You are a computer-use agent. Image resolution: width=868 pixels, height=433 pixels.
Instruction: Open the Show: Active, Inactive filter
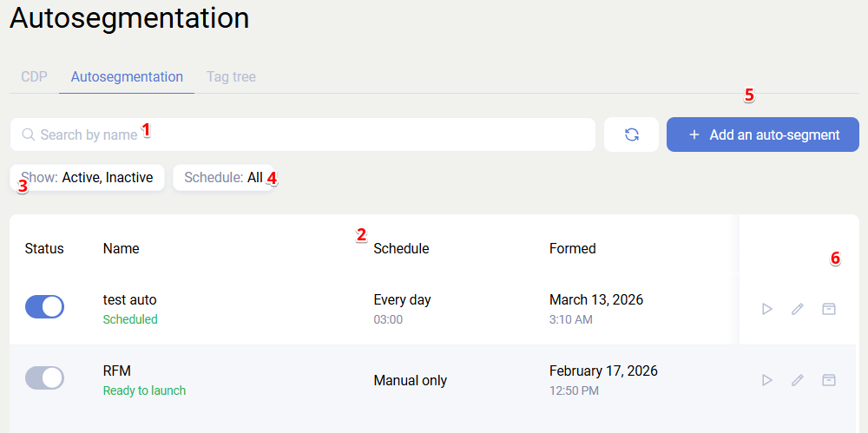88,178
